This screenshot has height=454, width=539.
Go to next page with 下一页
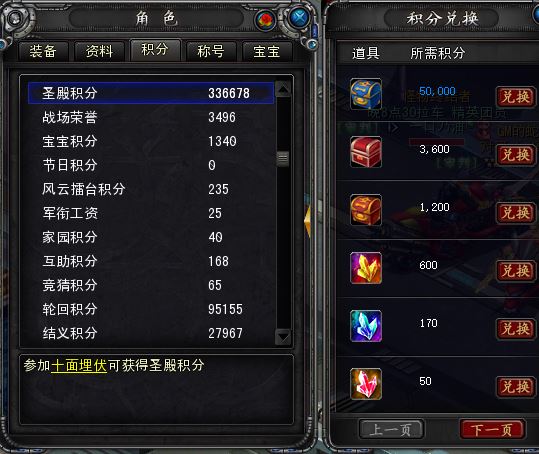492,430
